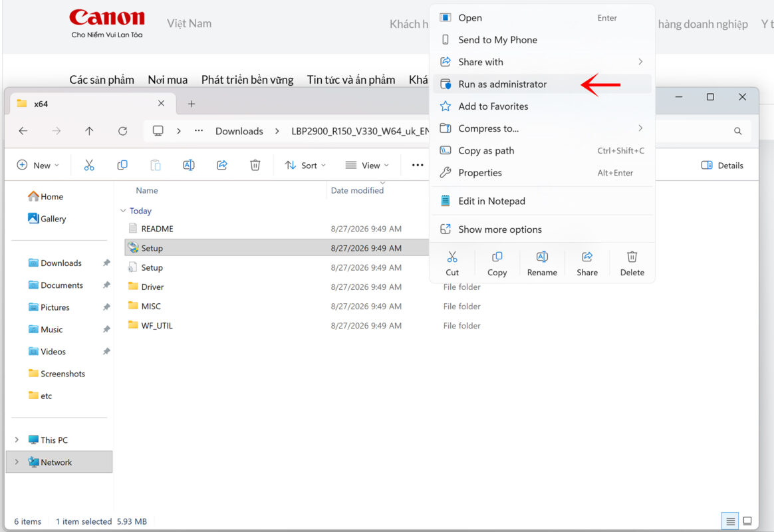Add a new tab with the plus button
This screenshot has width=774, height=532.
192,104
